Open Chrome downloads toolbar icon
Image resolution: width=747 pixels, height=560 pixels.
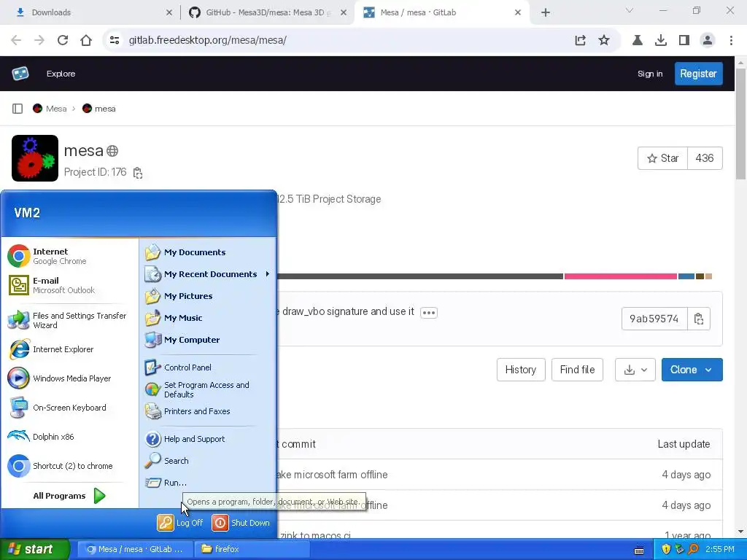[x=661, y=41]
